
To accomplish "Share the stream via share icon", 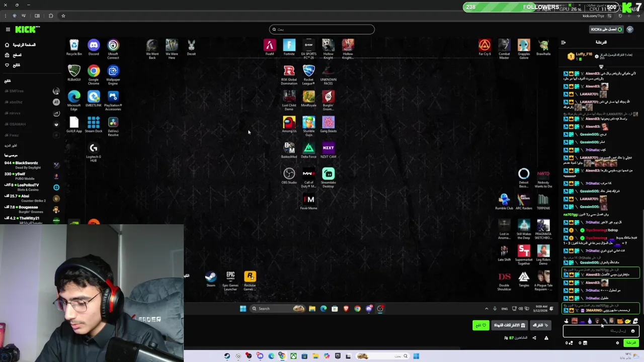I will pos(534,338).
